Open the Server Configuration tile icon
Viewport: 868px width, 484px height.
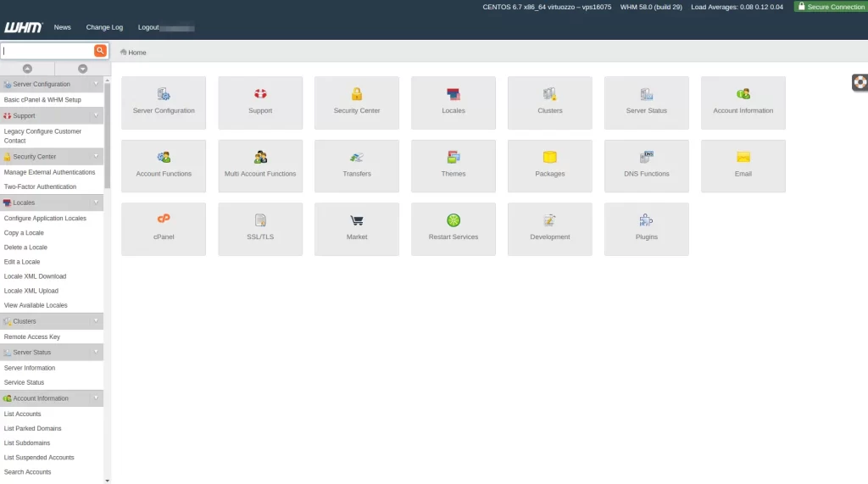[x=164, y=94]
